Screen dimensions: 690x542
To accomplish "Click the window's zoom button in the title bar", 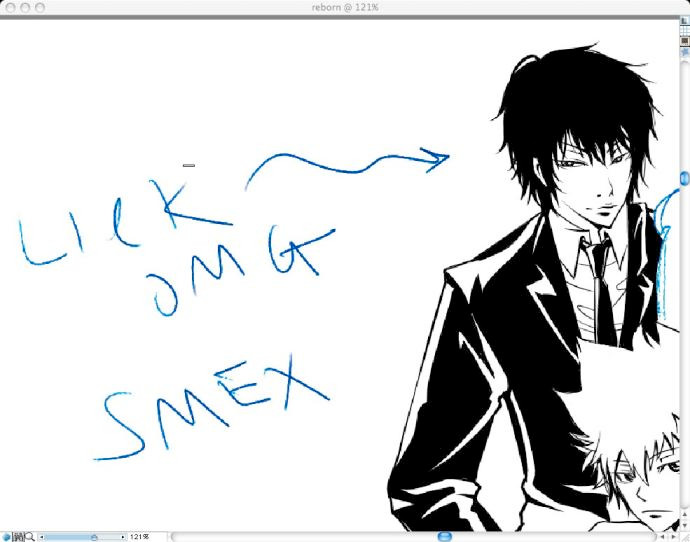I will tap(40, 7).
